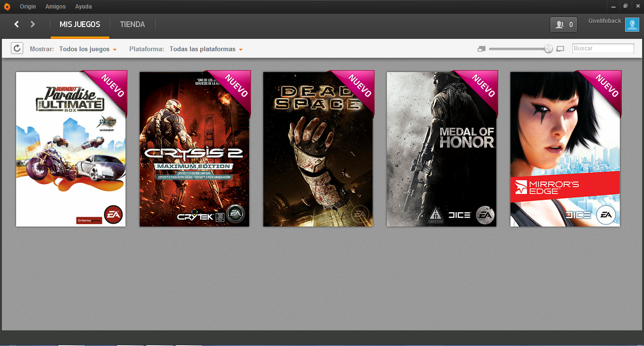This screenshot has height=346, width=644.
Task: Switch to the TIENDA tab
Action: point(133,25)
